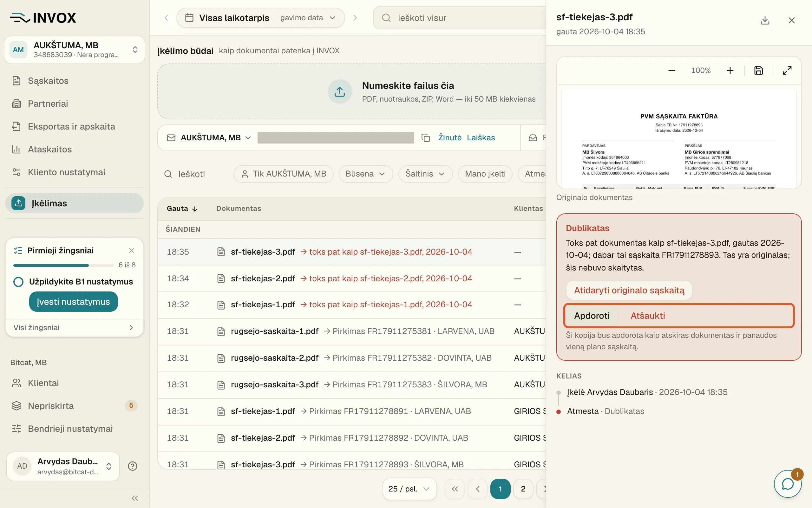Go to next time period arrow

coord(355,18)
